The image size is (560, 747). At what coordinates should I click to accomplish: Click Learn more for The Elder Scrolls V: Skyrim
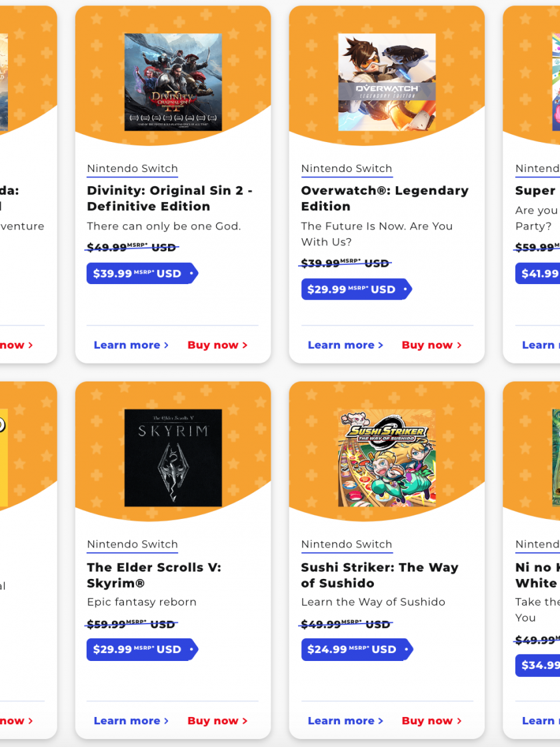click(x=131, y=721)
